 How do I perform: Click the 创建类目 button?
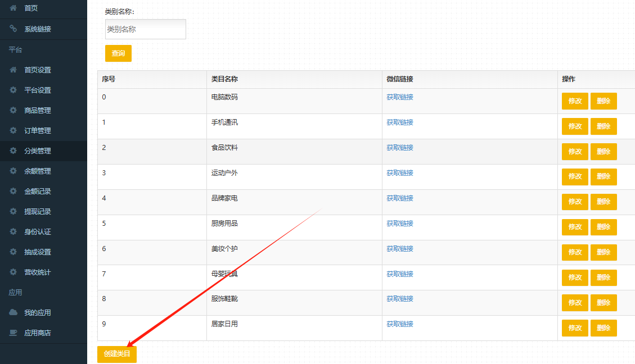pyautogui.click(x=117, y=354)
